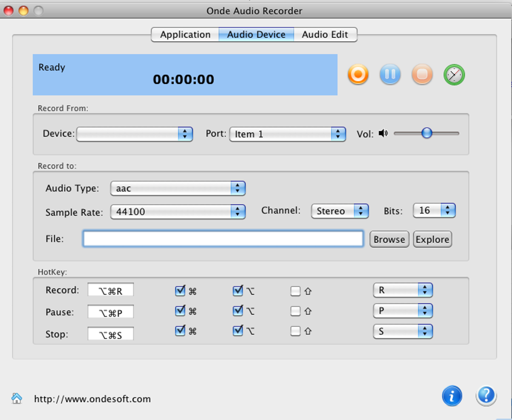
Task: Open the blue info button
Action: click(x=452, y=396)
